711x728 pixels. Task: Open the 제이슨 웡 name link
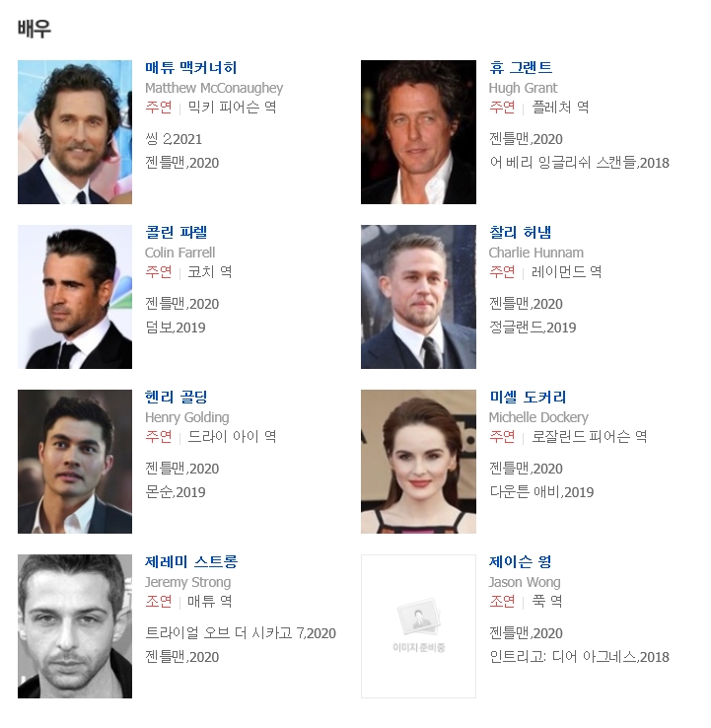click(x=521, y=562)
